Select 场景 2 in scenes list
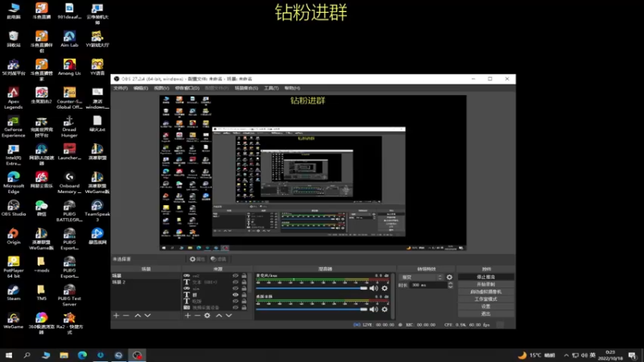 [146, 282]
